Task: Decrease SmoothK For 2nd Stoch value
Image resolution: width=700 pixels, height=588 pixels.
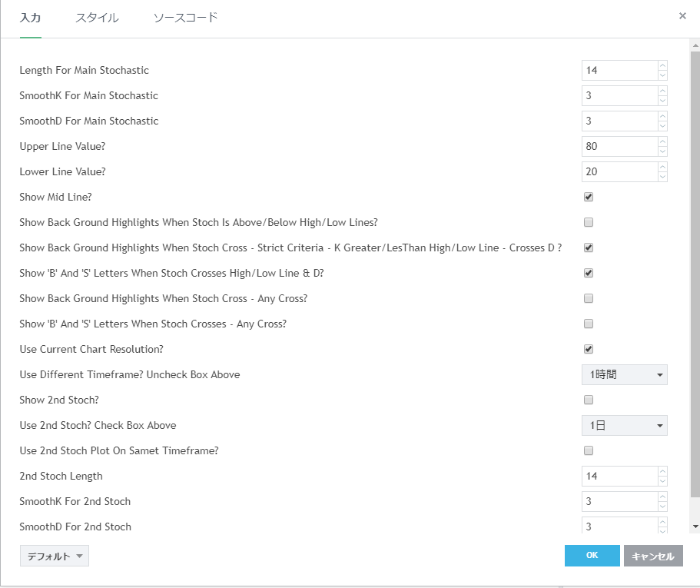Action: click(x=662, y=507)
